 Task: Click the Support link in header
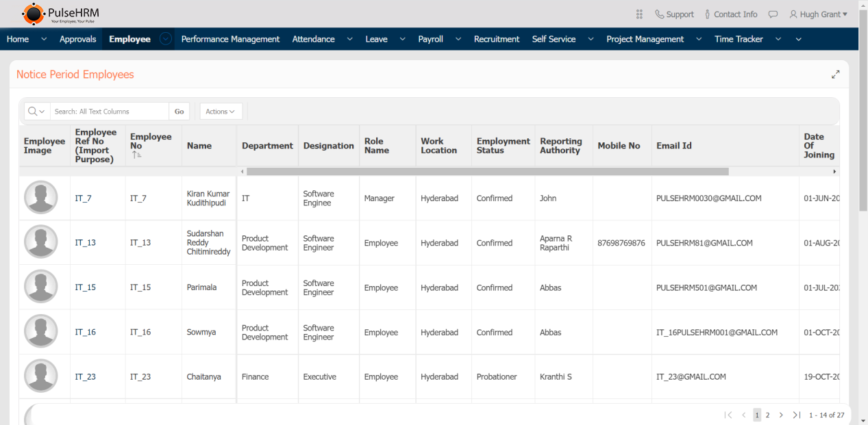[x=673, y=14]
